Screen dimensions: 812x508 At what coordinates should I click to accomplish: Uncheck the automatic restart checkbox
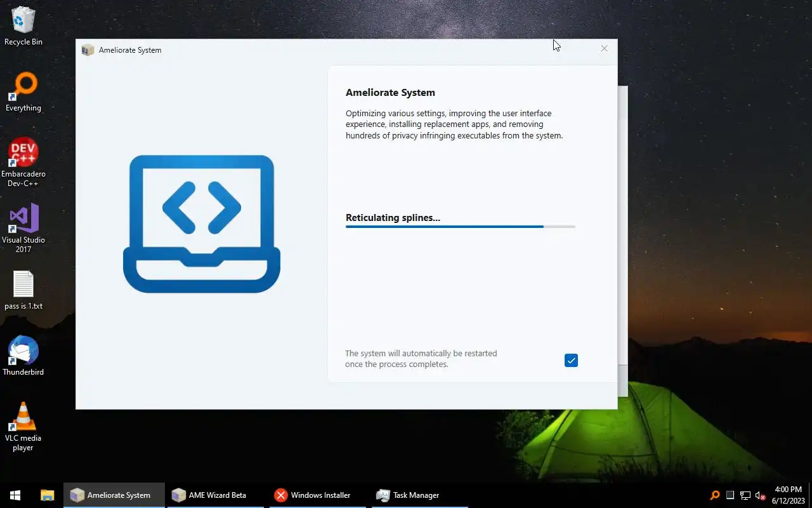coord(571,361)
